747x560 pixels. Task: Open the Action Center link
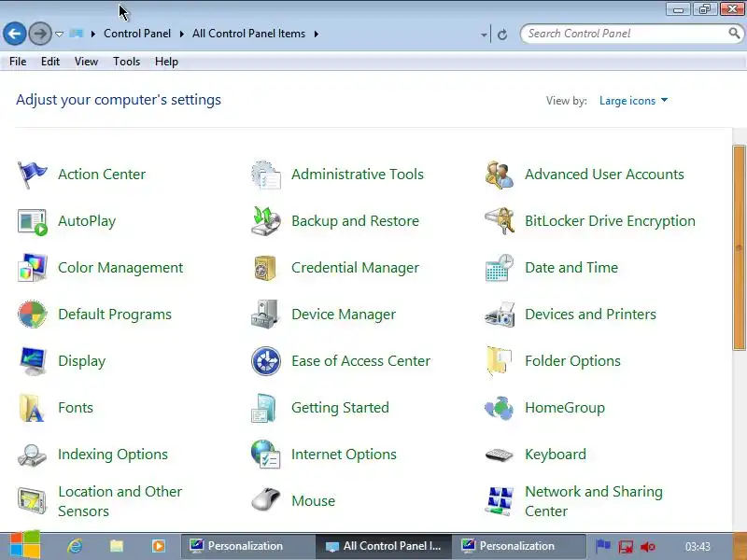(x=102, y=175)
